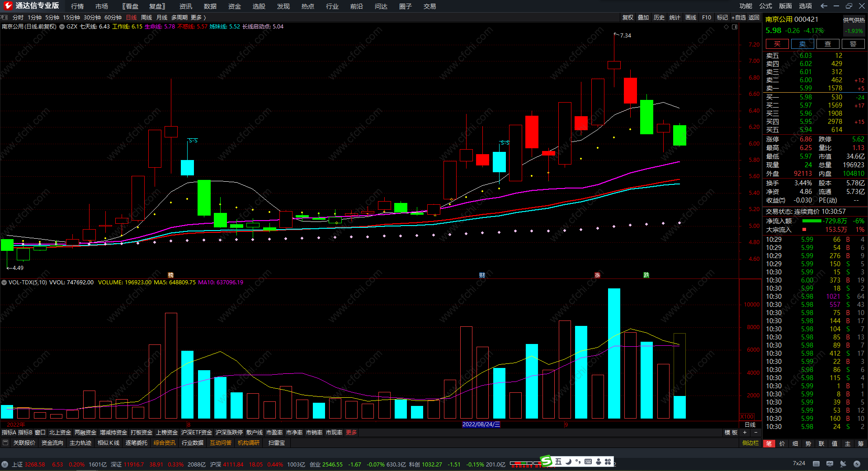This screenshot has height=471, width=868.
Task: Click the back arrow in title bar
Action: pyautogui.click(x=824, y=6)
